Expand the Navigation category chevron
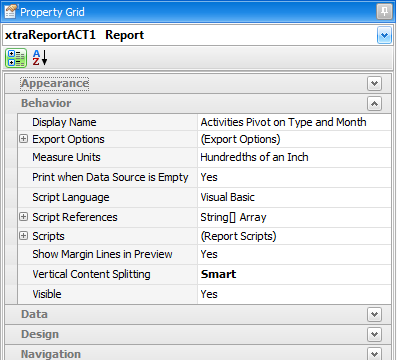The height and width of the screenshot is (360, 399). tap(374, 354)
